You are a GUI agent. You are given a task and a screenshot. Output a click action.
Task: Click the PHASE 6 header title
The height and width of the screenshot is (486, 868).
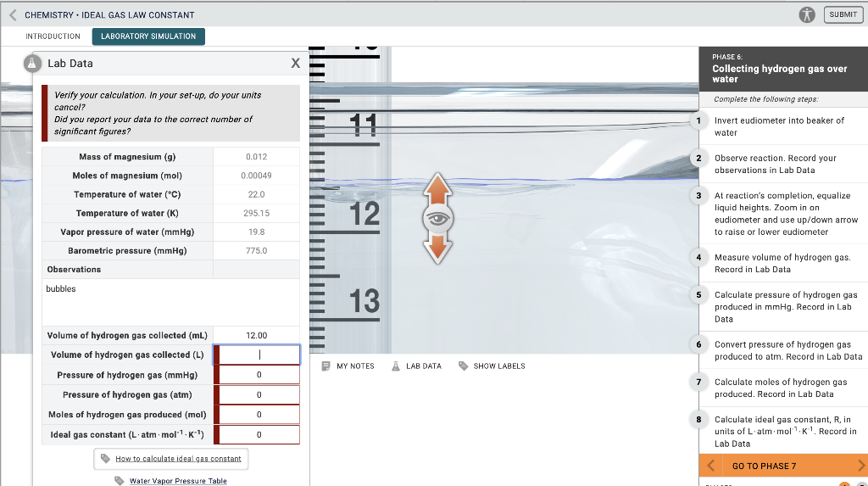pos(780,74)
